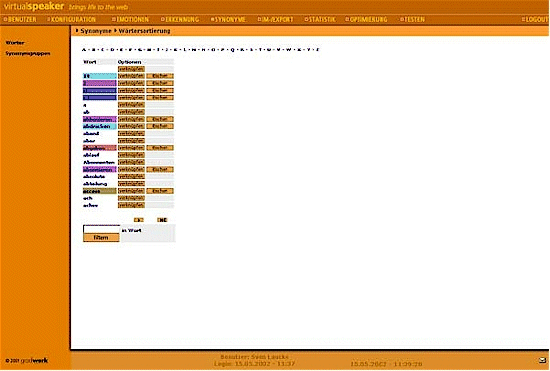This screenshot has height=371, width=550.
Task: Filter words by letter Z
Action: pos(318,49)
